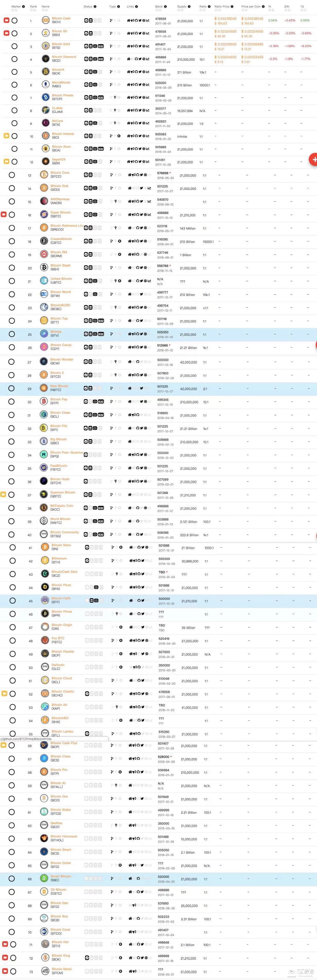Click the active checkmark status icon for Bitcoin Cash
This screenshot has height=980, width=317.
[86, 21]
